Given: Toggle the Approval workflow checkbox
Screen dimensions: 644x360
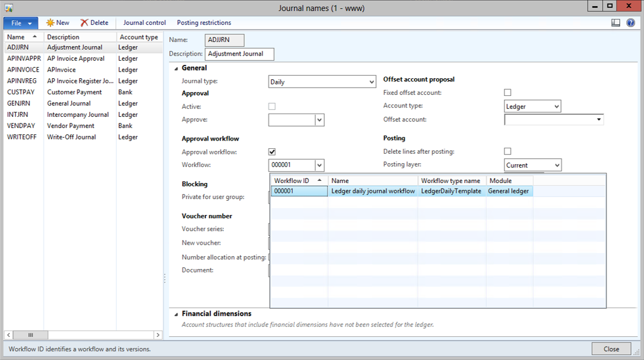Looking at the screenshot, I should click(x=272, y=152).
